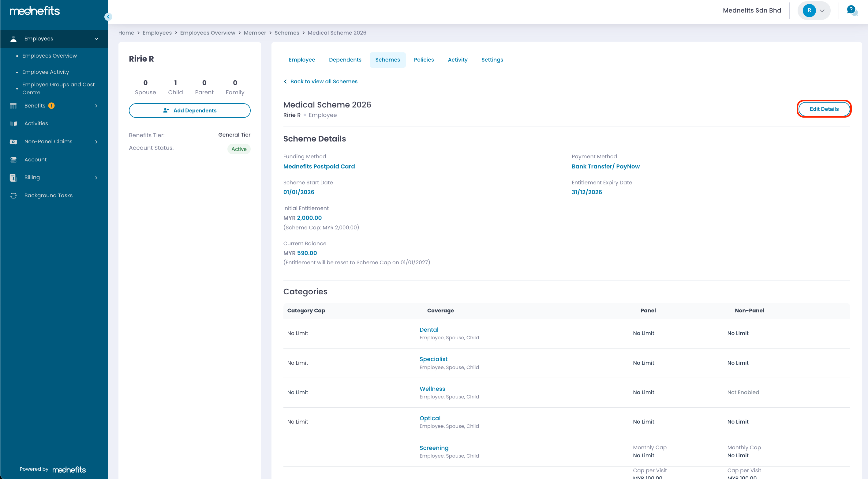Open the Dental category link
This screenshot has height=479, width=868.
tap(428, 329)
